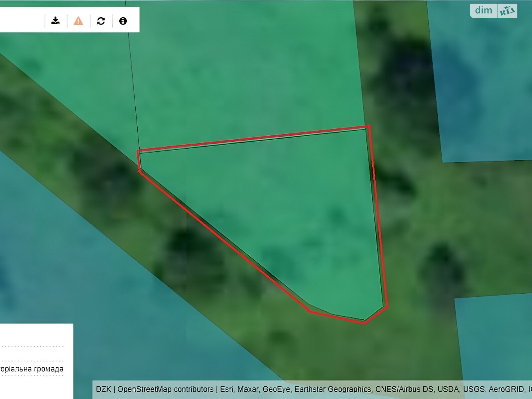The height and width of the screenshot is (399, 532).
Task: Select the blue parcel in the top-right corner
Action: pos(482,83)
